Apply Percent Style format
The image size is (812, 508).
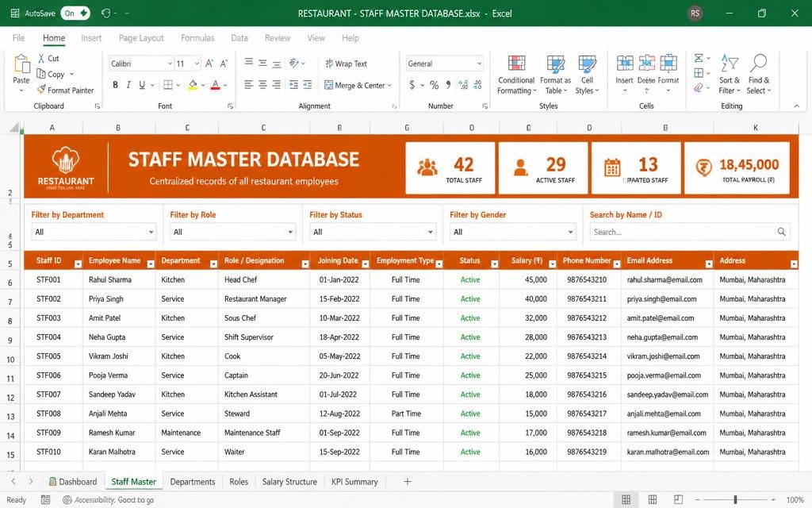(x=435, y=84)
